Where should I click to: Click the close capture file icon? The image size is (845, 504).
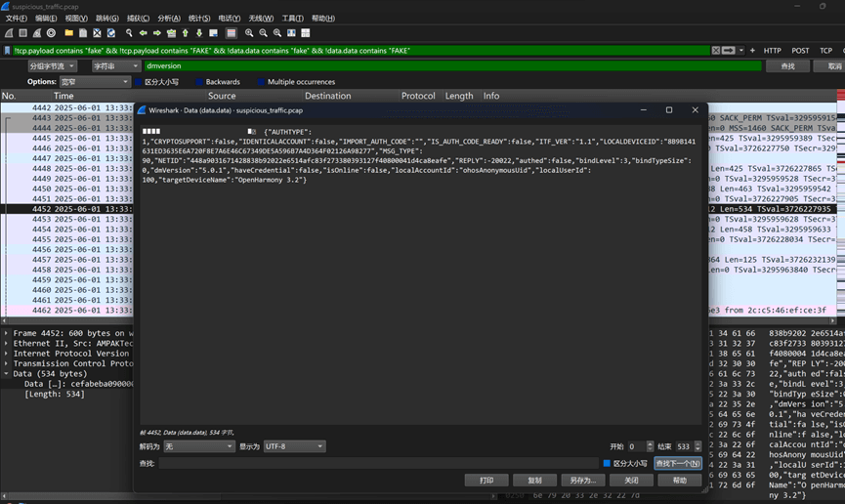97,33
